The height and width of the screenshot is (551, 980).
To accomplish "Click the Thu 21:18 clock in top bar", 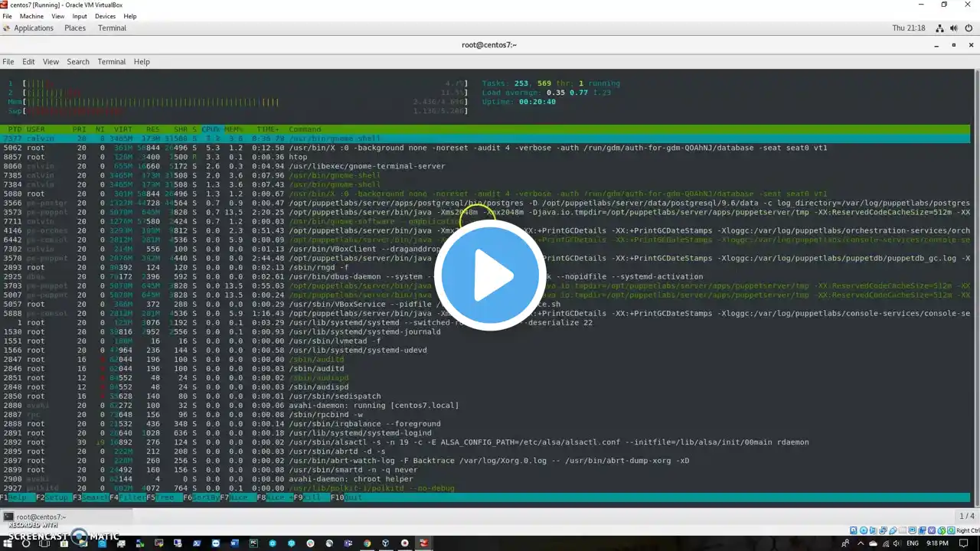I will click(x=909, y=28).
